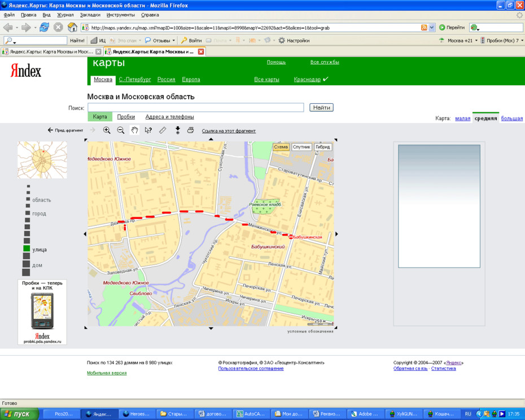Pan map south with bottom arrow
The width and height of the screenshot is (525, 420).
[211, 329]
